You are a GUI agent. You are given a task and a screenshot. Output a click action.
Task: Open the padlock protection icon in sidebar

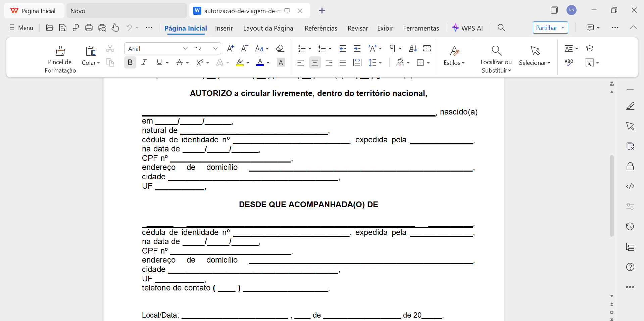pyautogui.click(x=630, y=166)
